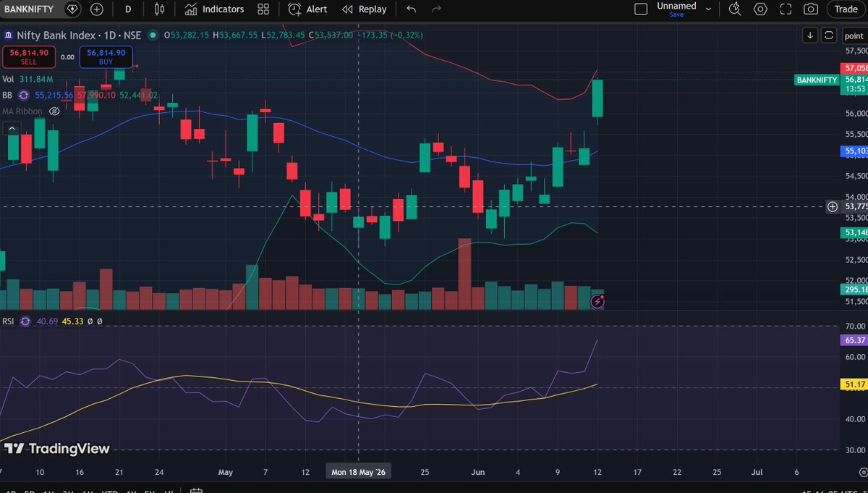Click the 295.18 volume axis tag
This screenshot has height=493, width=868.
(x=855, y=290)
